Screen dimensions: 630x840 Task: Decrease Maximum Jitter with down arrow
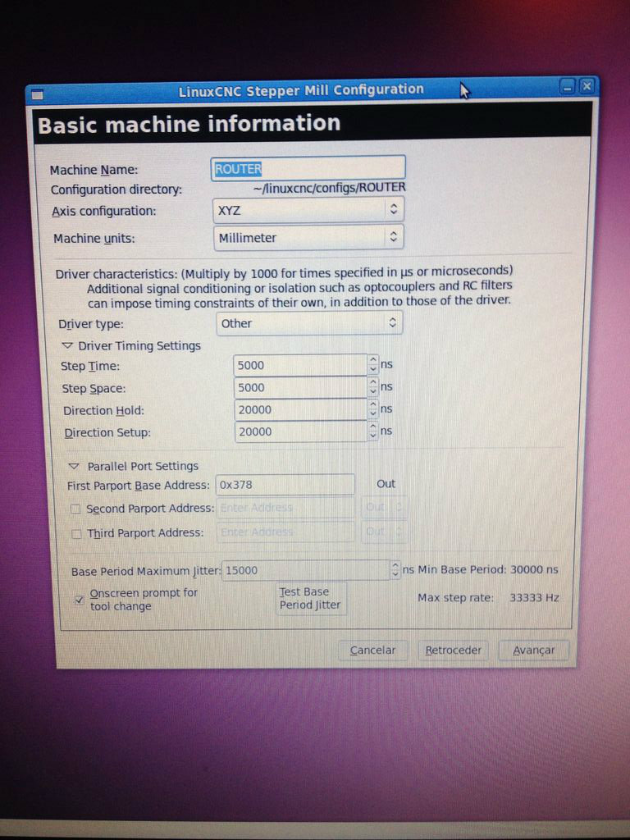coord(395,575)
